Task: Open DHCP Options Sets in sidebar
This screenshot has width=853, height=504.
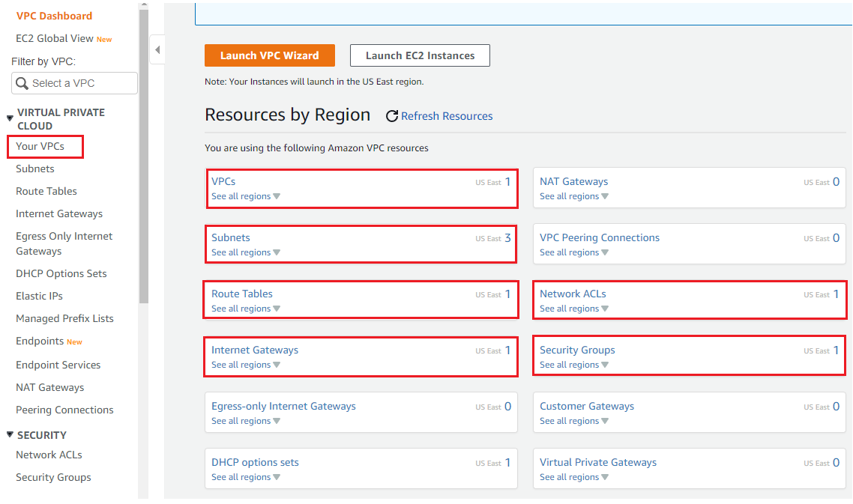Action: [61, 273]
